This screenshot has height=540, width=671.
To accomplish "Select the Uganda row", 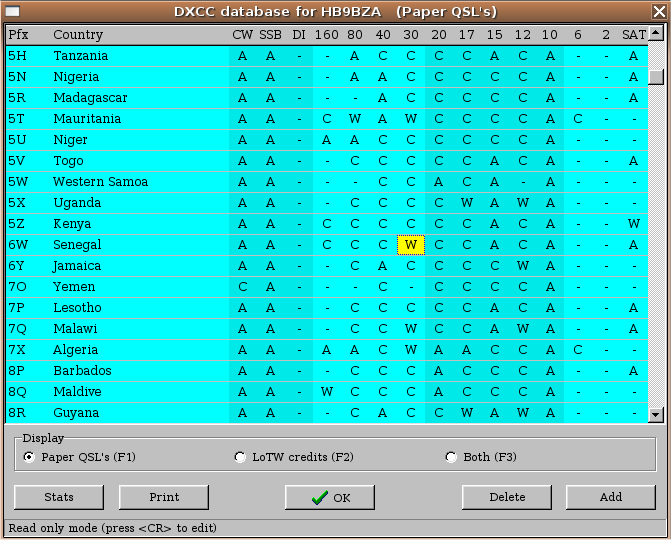I will 327,202.
